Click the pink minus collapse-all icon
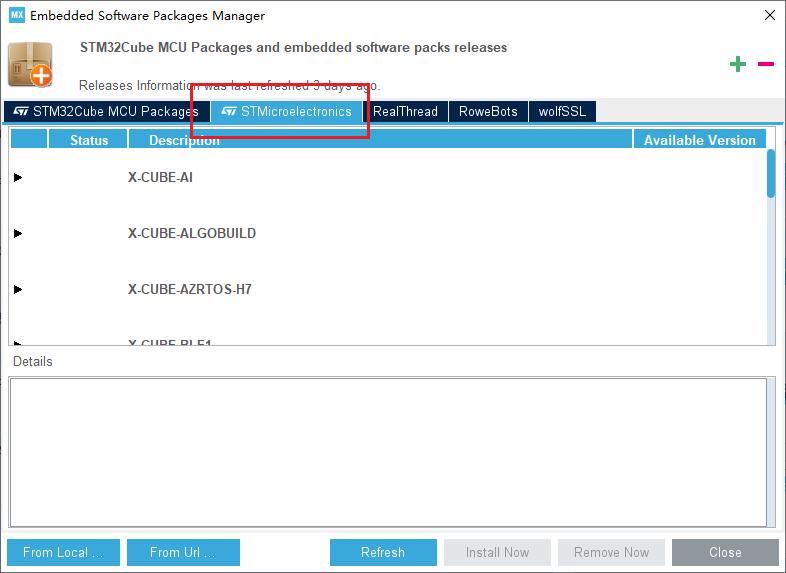The width and height of the screenshot is (786, 573). pyautogui.click(x=766, y=64)
